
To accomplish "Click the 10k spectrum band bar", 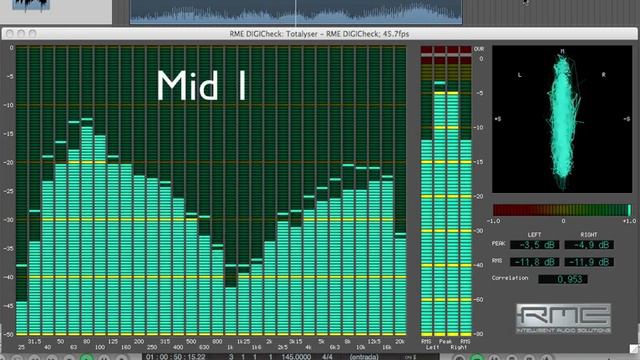I will click(x=361, y=262).
